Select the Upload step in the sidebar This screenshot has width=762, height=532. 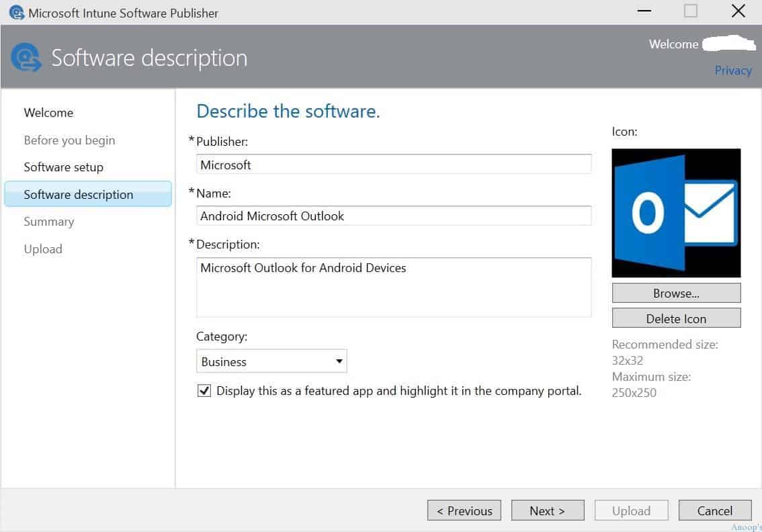pos(43,249)
